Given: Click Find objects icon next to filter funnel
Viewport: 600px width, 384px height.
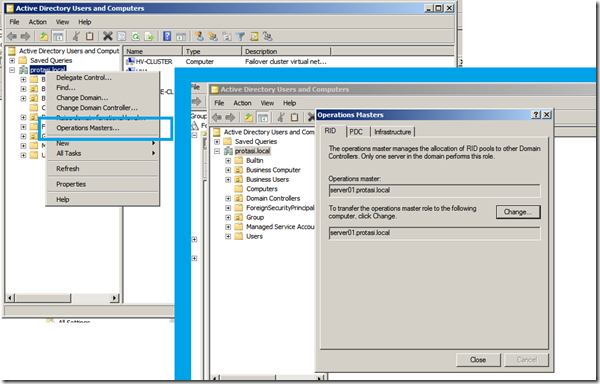Looking at the screenshot, I should coord(254,36).
